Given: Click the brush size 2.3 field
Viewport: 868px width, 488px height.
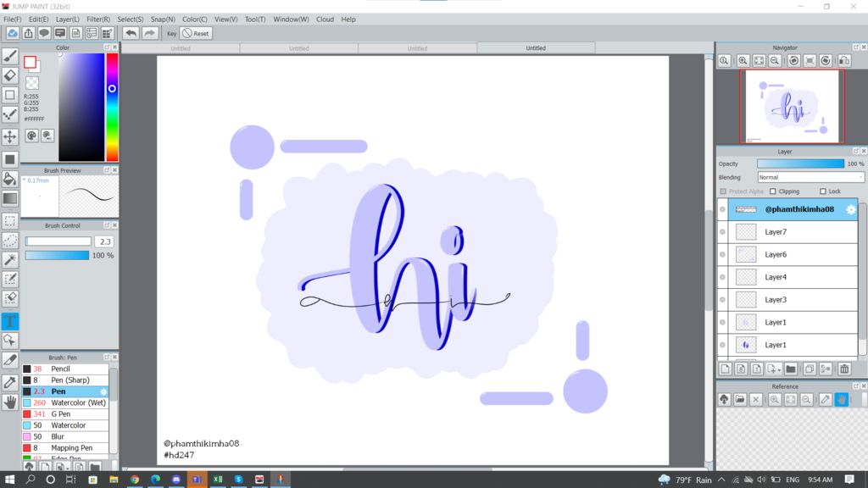Looking at the screenshot, I should point(104,241).
